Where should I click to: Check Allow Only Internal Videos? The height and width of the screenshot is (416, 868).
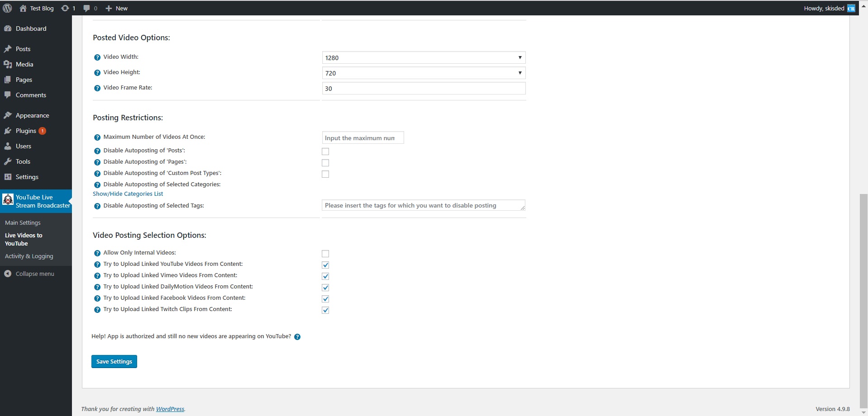[325, 253]
